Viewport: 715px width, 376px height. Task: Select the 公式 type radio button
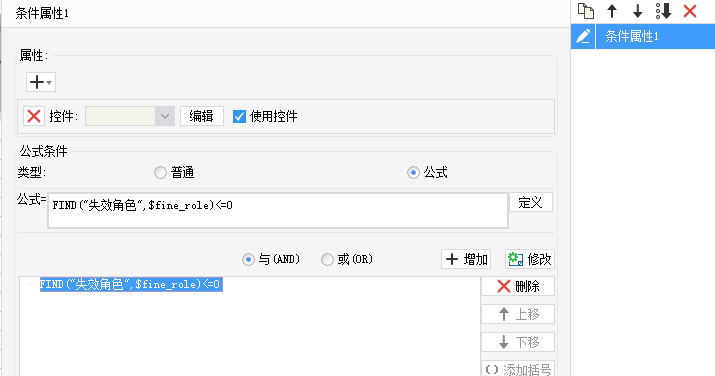(413, 173)
